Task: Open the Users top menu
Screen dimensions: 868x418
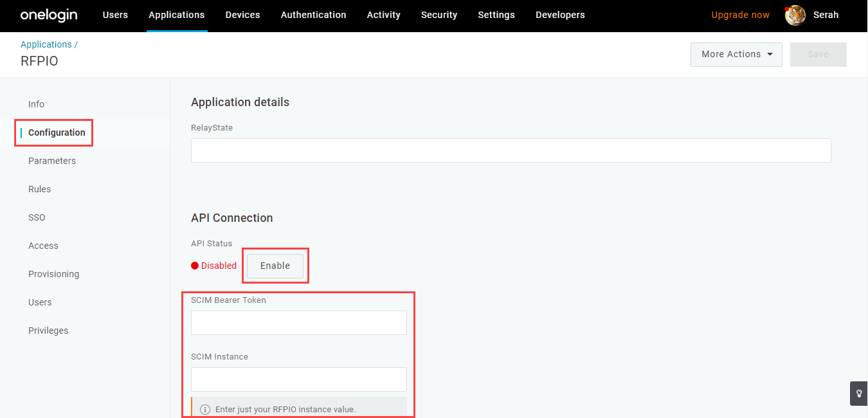Action: point(115,15)
